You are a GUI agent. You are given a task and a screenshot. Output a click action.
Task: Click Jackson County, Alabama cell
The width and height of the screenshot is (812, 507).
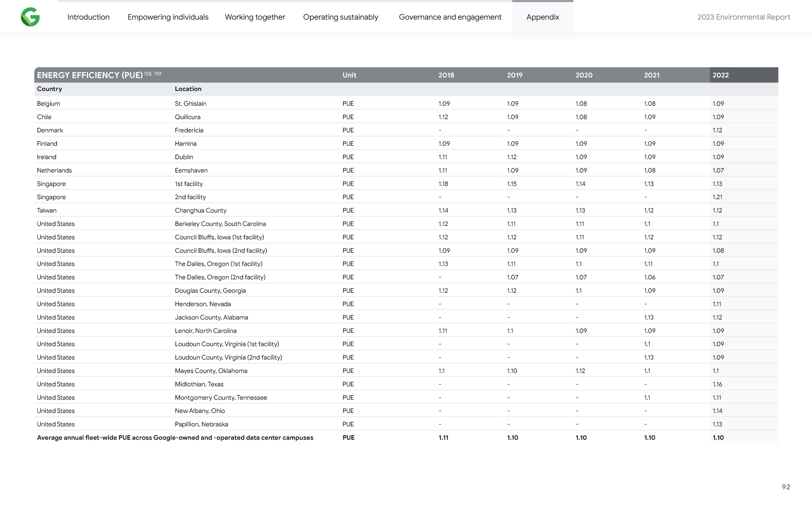211,317
